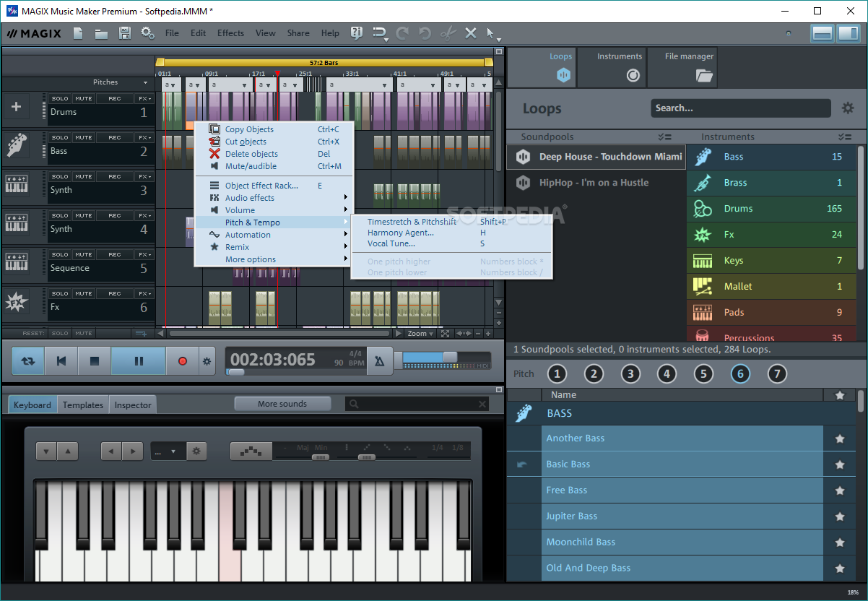
Task: Click the redo arrow in the toolbar
Action: point(402,33)
